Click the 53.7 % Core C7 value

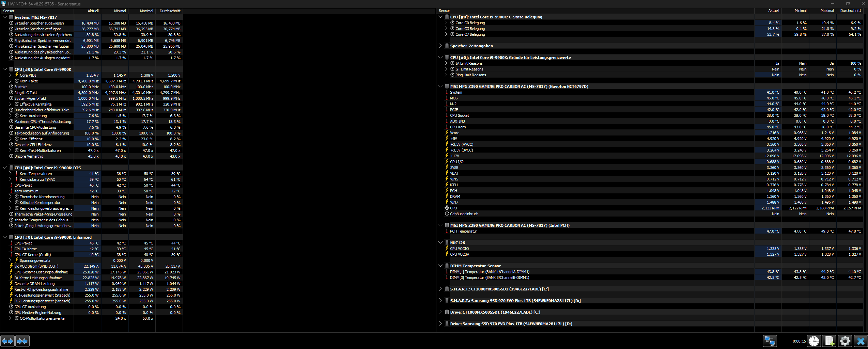point(773,34)
